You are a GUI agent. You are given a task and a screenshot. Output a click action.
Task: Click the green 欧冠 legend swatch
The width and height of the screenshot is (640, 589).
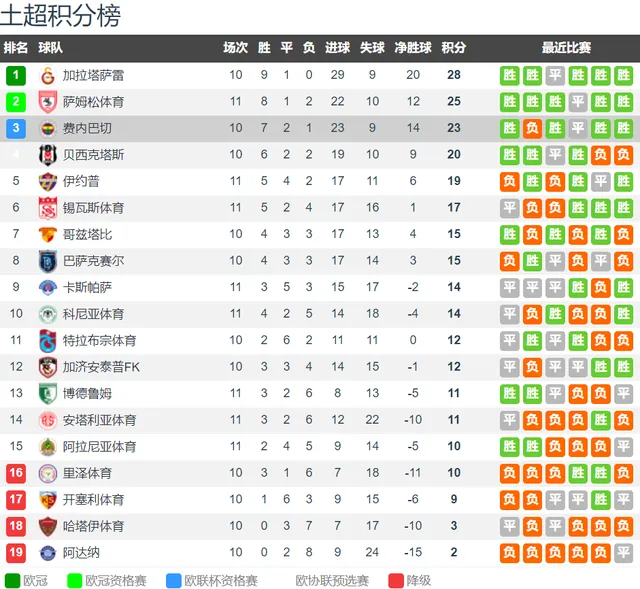click(12, 580)
